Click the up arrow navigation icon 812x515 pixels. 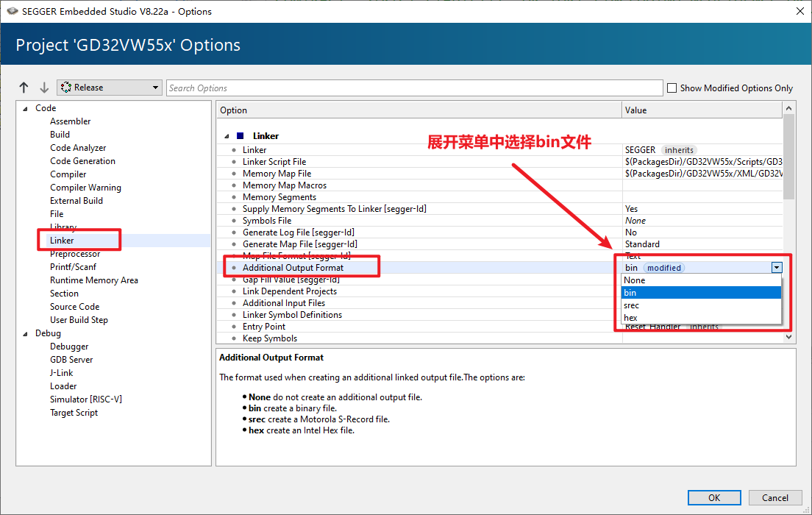[x=24, y=88]
